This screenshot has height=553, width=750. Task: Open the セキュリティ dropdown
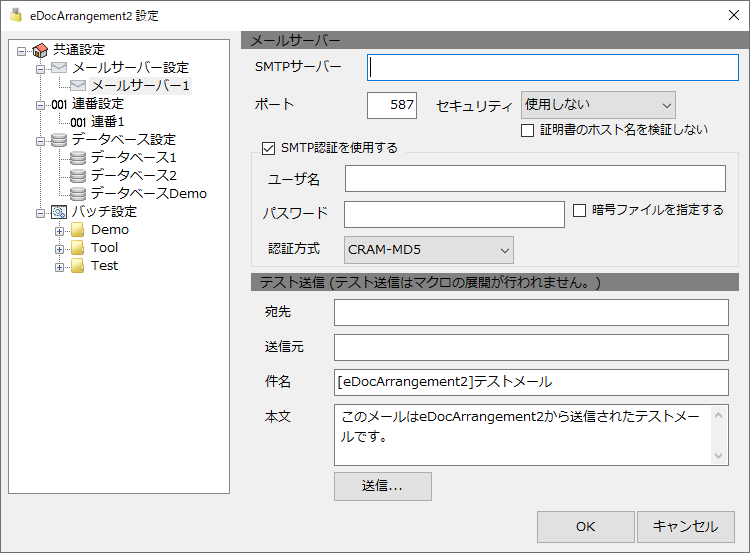pos(598,105)
